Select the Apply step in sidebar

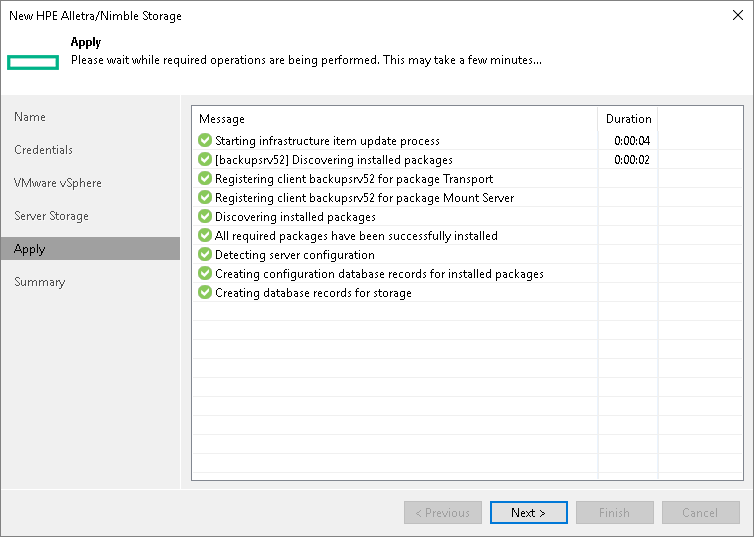click(x=90, y=249)
